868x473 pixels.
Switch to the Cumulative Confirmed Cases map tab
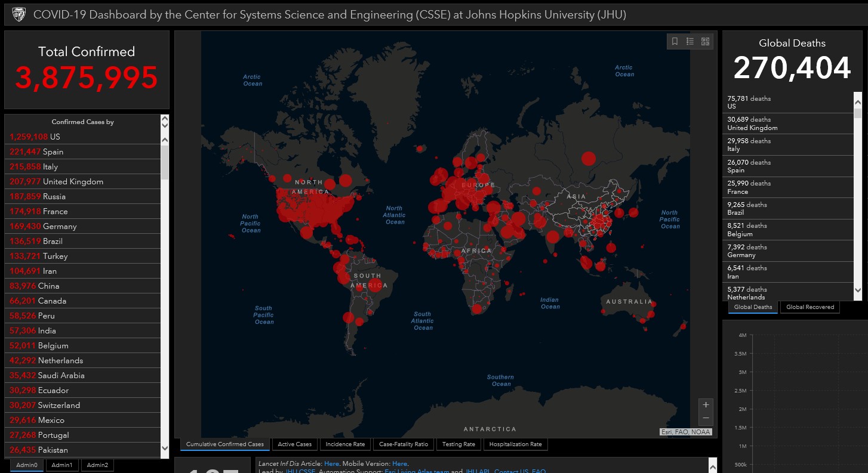225,444
